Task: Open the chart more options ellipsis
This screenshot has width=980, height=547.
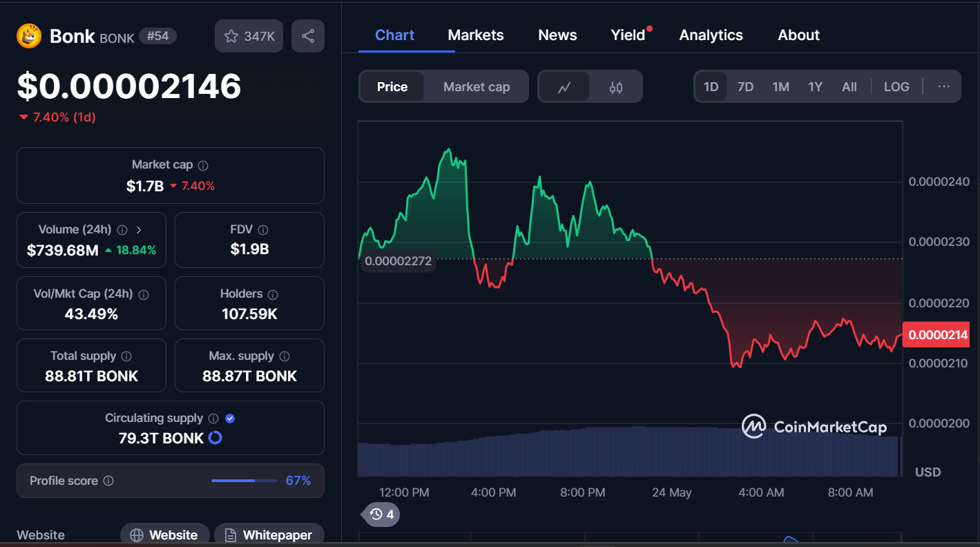Action: tap(944, 86)
